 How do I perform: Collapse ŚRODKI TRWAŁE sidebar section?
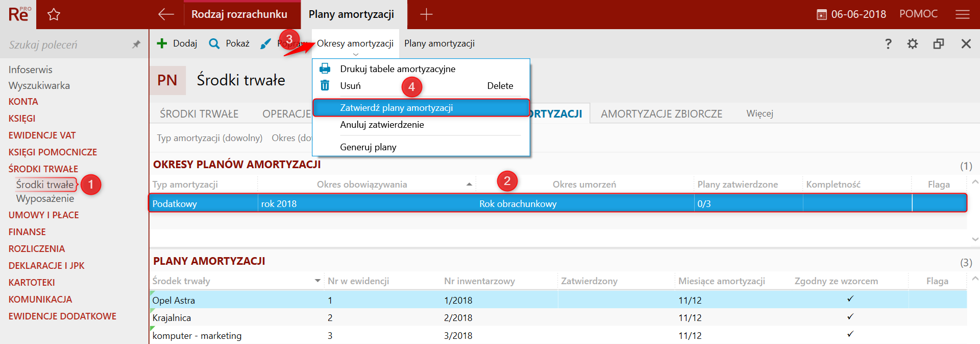coord(43,169)
